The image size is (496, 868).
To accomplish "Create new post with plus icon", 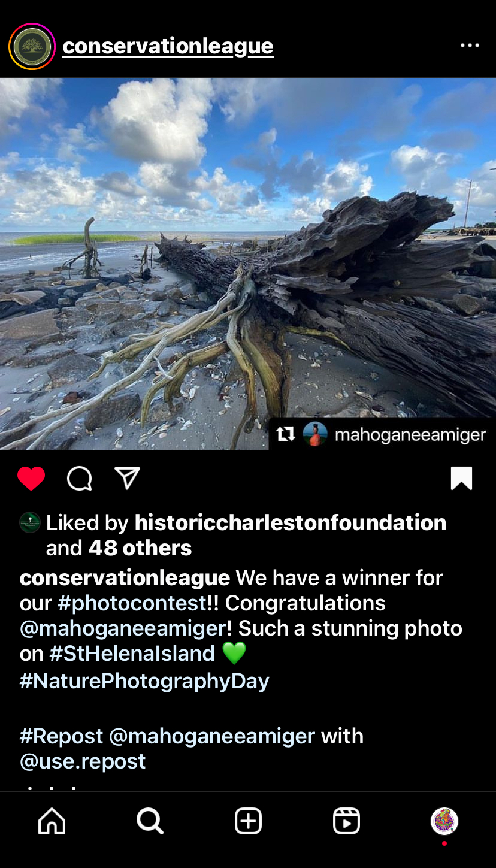I will pyautogui.click(x=248, y=821).
